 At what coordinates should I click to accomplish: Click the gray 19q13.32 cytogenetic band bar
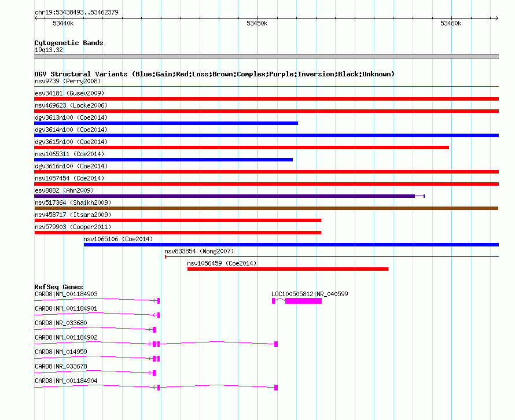click(266, 56)
